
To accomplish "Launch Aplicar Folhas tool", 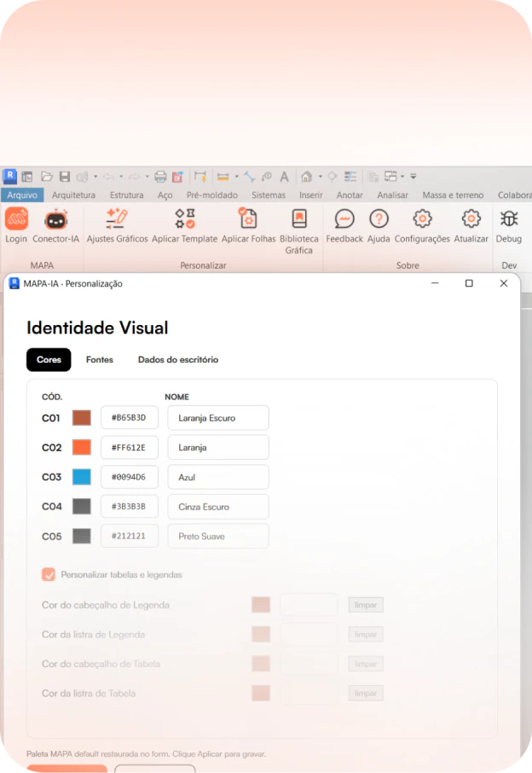I will pos(248,219).
